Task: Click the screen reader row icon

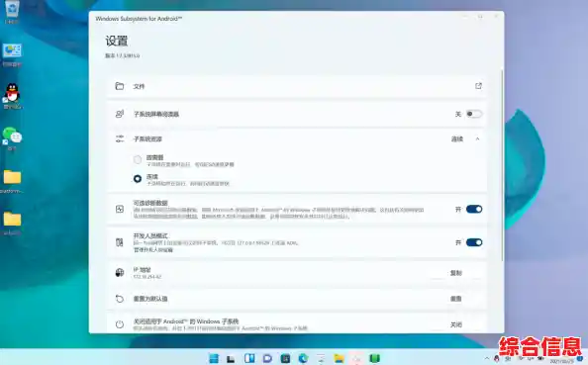Action: pos(120,114)
